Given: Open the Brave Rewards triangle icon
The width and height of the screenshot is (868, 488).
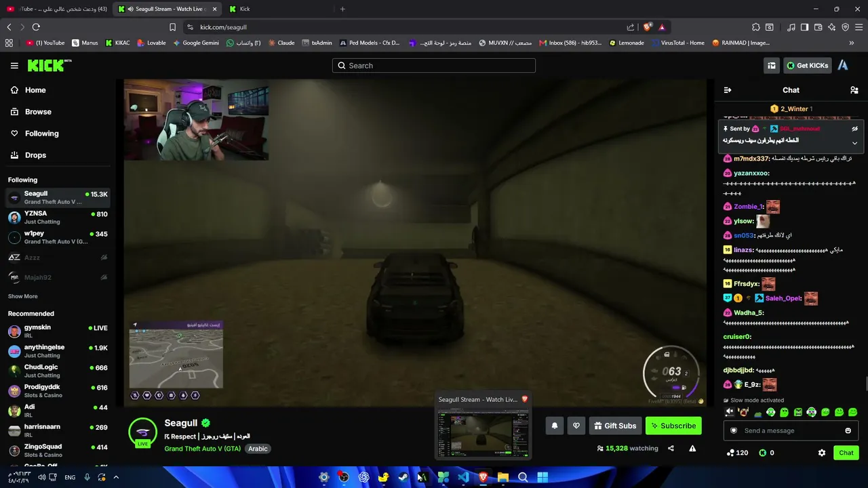Looking at the screenshot, I should pos(662,27).
